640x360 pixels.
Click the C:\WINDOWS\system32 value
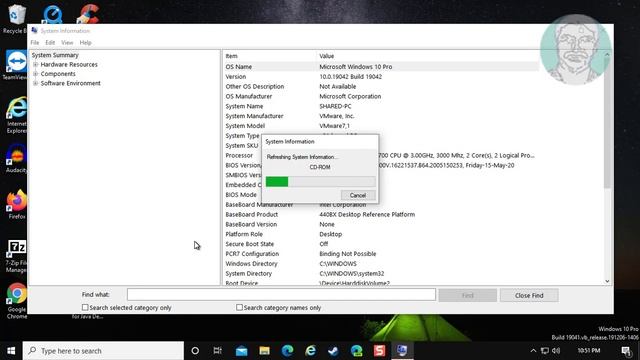coord(351,273)
